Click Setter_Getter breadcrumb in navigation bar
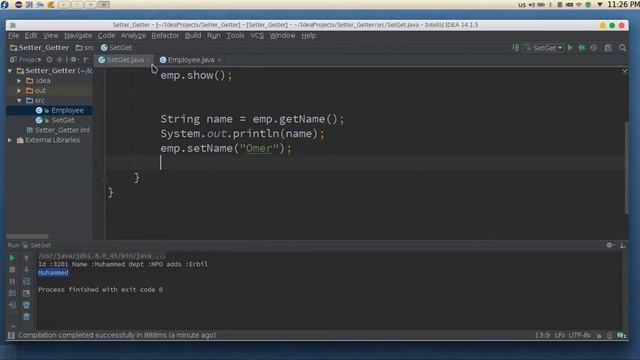The width and height of the screenshot is (640, 360). 40,48
